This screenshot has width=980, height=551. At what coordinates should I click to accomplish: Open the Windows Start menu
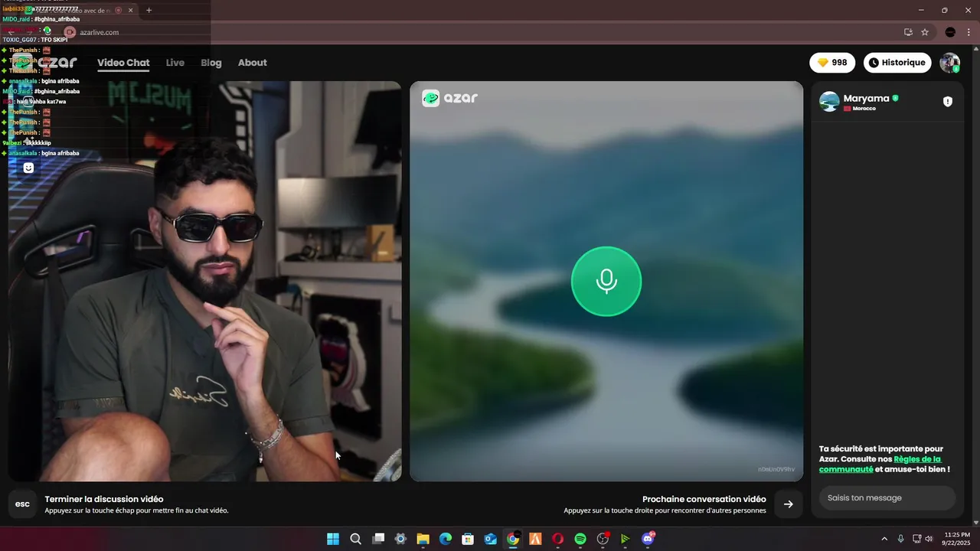pyautogui.click(x=333, y=539)
